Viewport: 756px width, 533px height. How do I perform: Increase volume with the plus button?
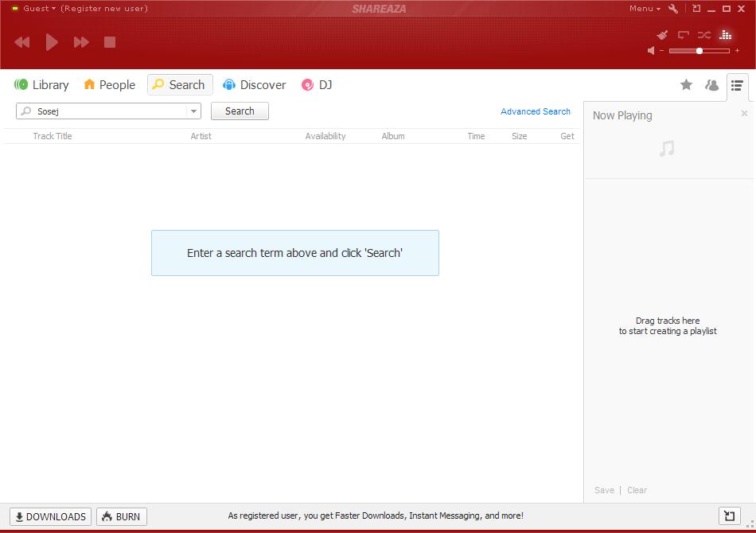coord(737,51)
